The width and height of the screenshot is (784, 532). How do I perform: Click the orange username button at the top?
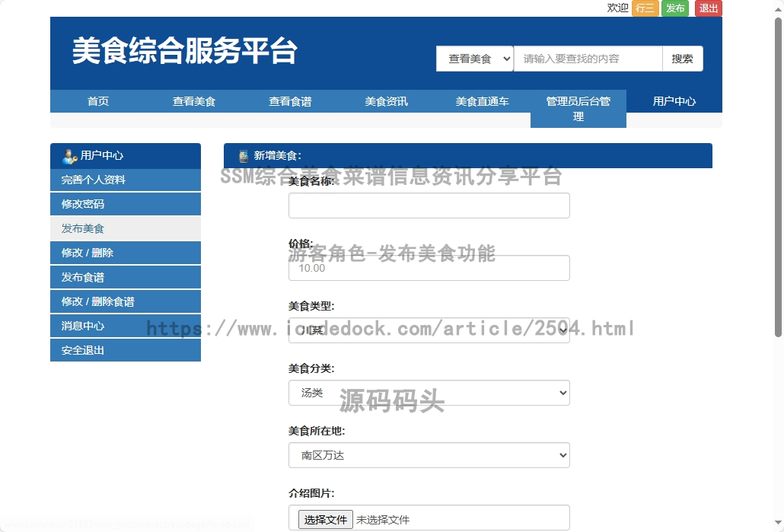tap(645, 8)
